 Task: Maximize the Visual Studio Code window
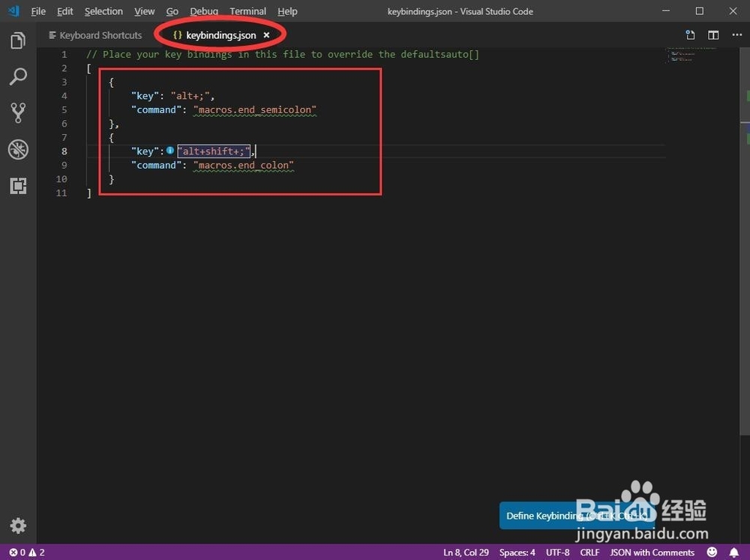699,10
